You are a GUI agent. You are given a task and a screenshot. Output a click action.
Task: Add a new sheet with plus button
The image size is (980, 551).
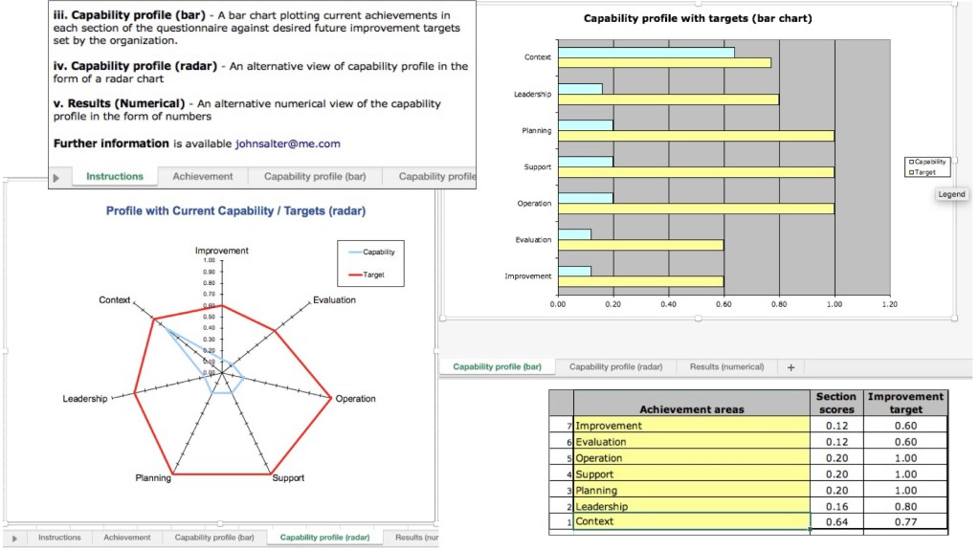(791, 367)
